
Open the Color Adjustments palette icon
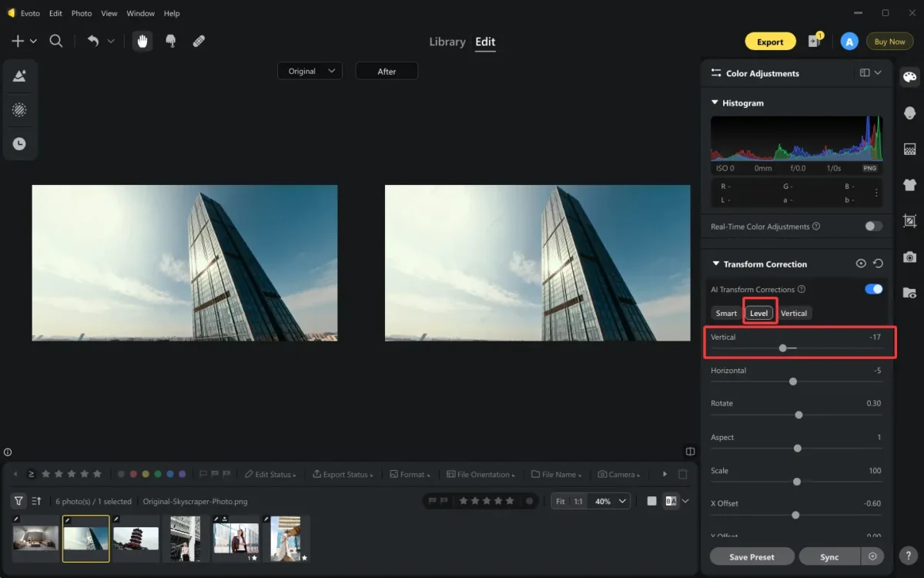[x=909, y=76]
